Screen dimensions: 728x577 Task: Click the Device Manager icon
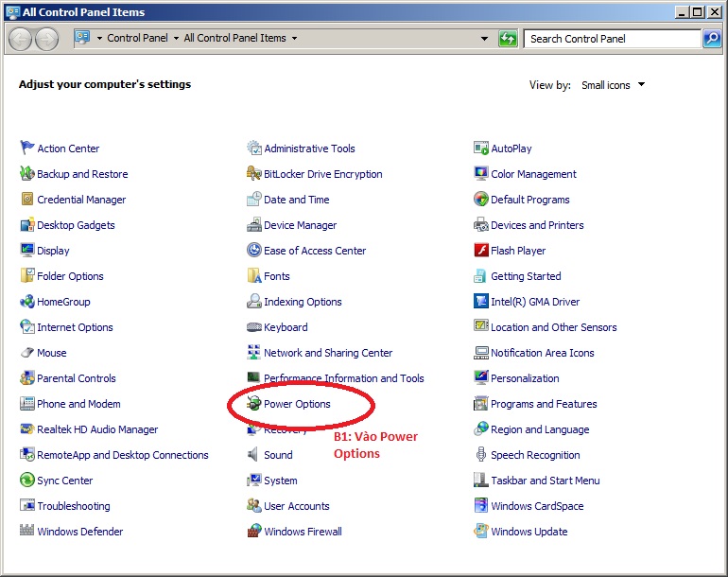[x=254, y=224]
